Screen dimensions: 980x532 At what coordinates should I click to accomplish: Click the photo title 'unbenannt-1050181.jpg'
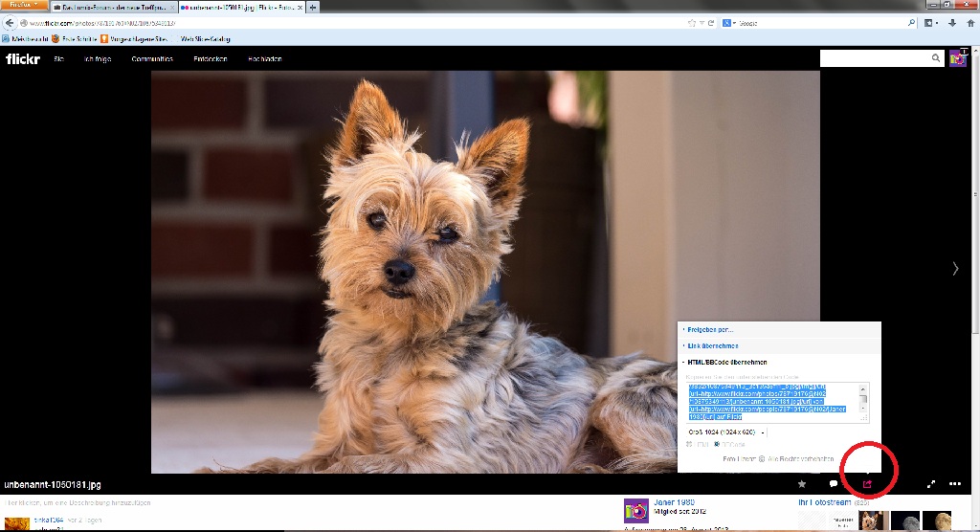coord(53,484)
